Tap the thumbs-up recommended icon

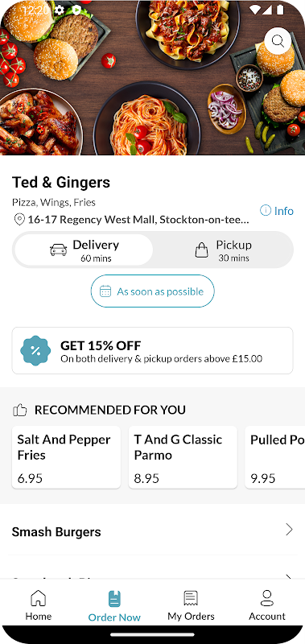[x=19, y=410]
